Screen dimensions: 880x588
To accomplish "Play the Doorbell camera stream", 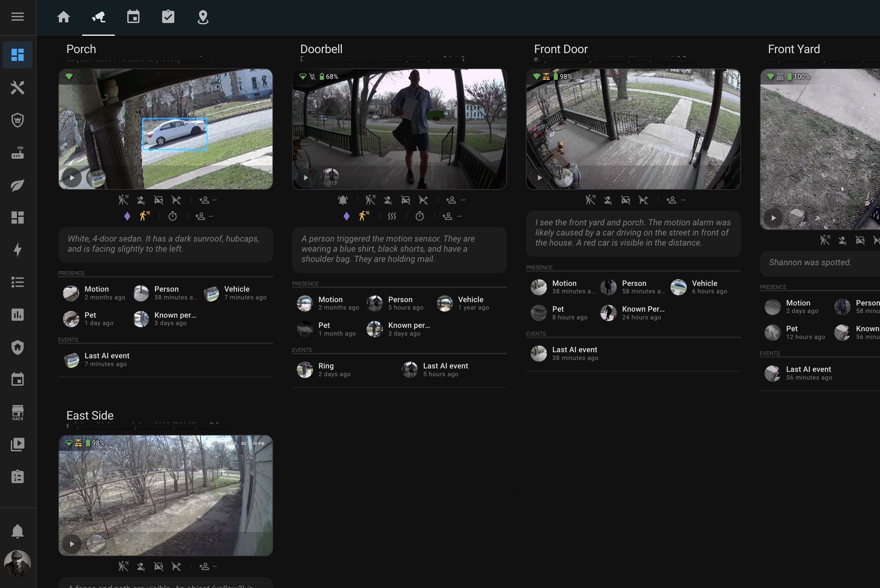I will click(x=306, y=178).
